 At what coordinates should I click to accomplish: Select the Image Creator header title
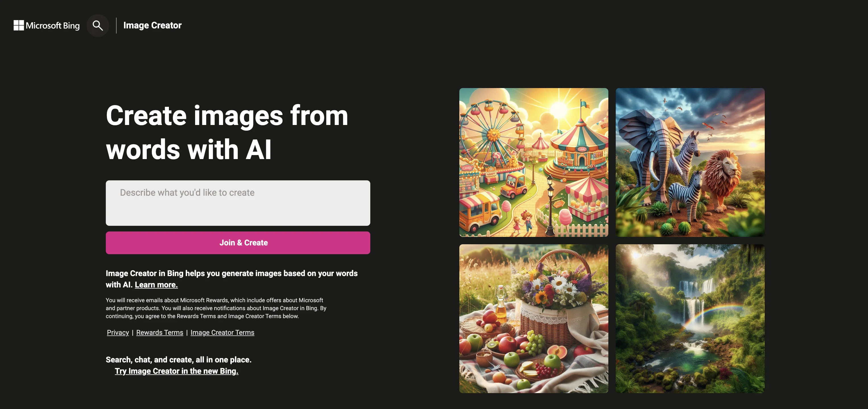pyautogui.click(x=152, y=25)
